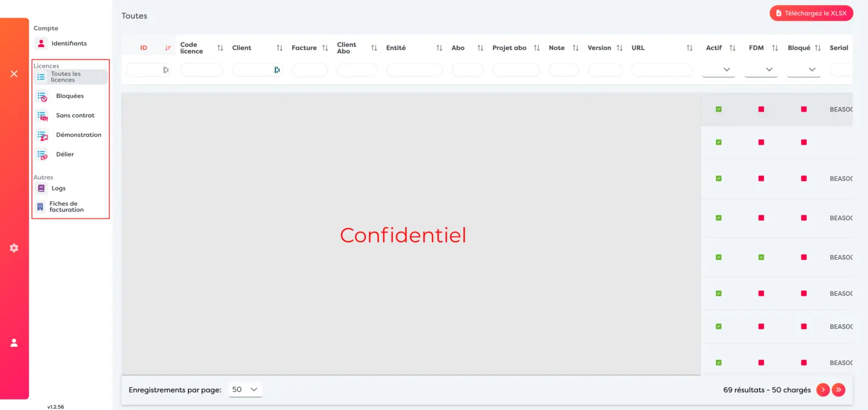Toggle the Actif checkbox in the last visible row

pos(719,363)
